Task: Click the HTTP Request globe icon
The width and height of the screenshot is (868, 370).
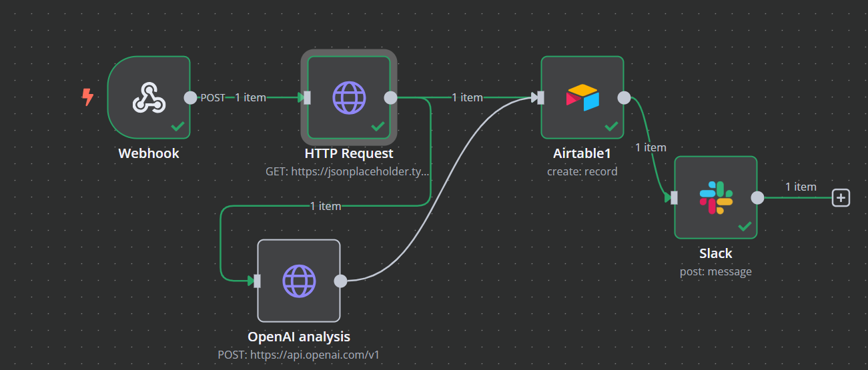Action: point(349,97)
